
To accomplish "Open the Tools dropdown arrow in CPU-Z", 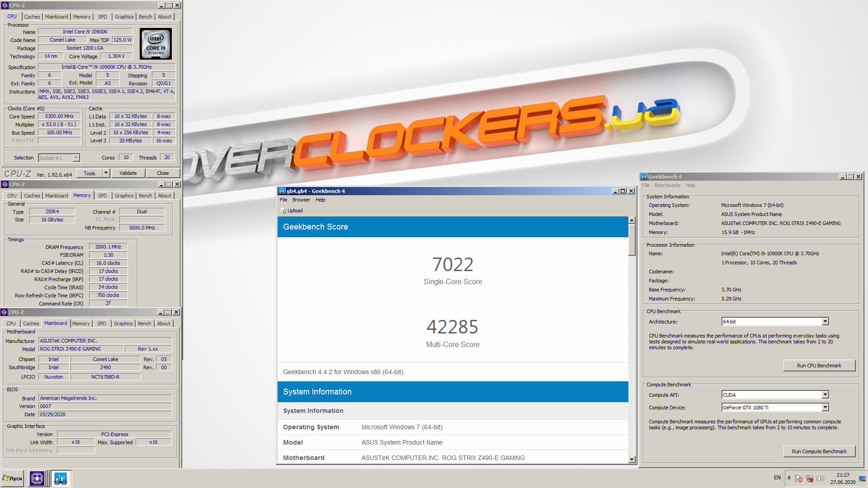I will point(106,173).
